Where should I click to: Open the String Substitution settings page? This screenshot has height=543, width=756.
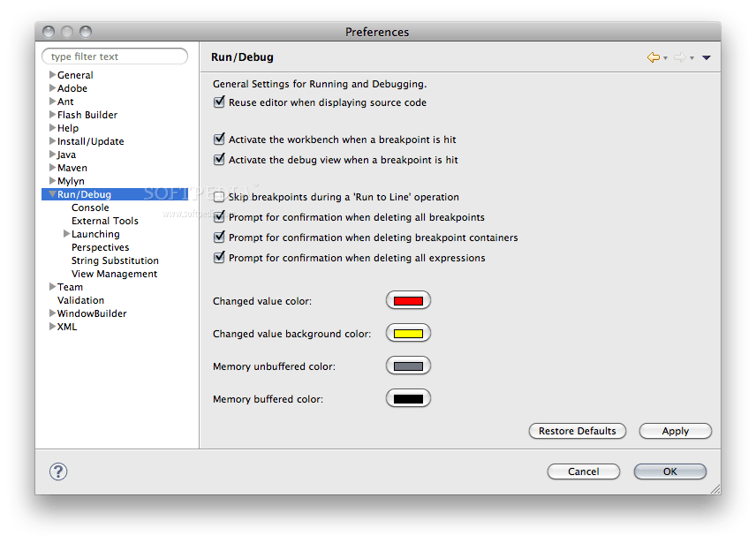[x=115, y=260]
